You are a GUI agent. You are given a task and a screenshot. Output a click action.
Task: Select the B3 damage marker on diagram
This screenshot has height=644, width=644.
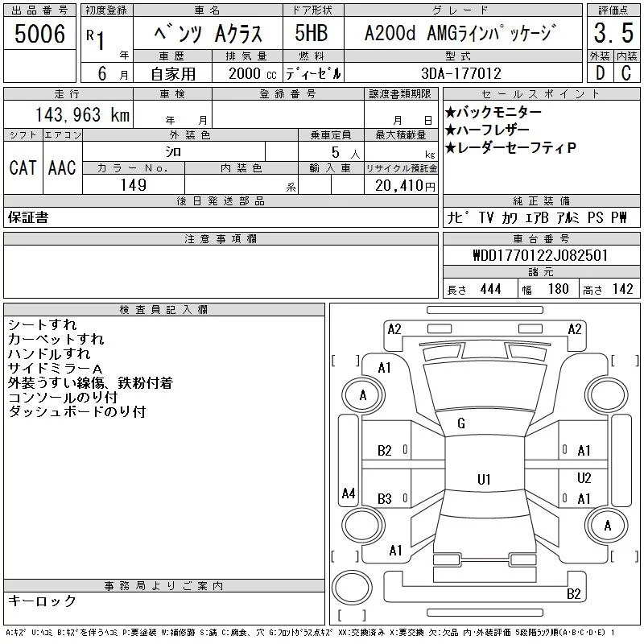pyautogui.click(x=385, y=499)
